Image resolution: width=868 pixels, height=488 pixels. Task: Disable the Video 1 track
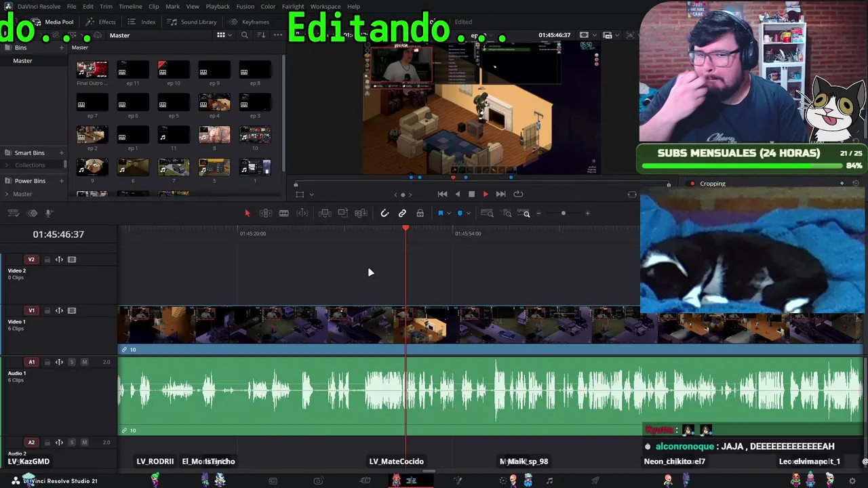[x=72, y=311]
